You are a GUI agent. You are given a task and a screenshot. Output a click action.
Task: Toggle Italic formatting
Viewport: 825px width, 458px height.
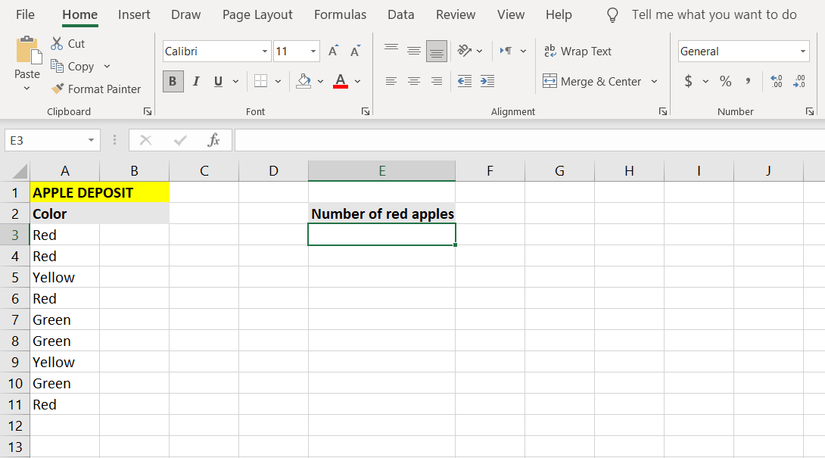(196, 81)
